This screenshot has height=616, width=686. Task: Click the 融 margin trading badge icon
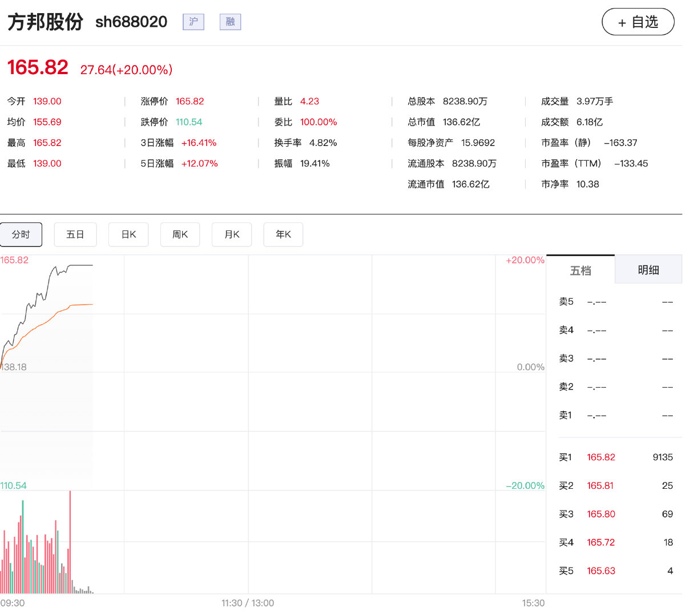[231, 22]
